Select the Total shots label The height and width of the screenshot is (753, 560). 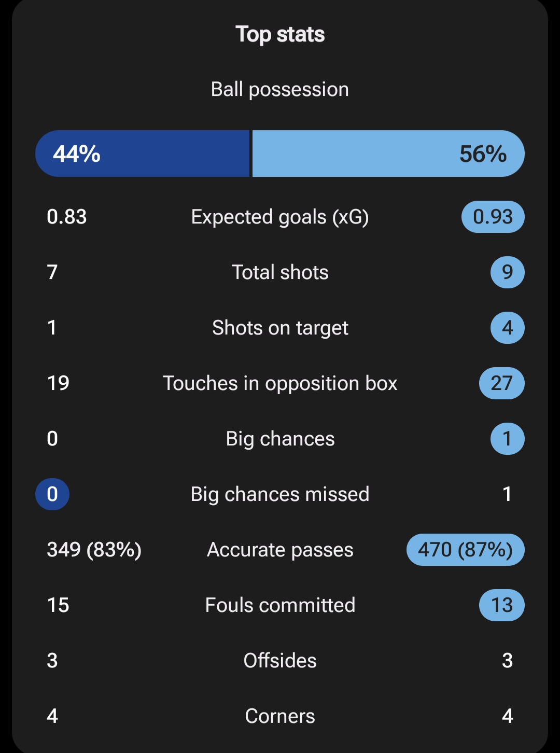tap(280, 272)
